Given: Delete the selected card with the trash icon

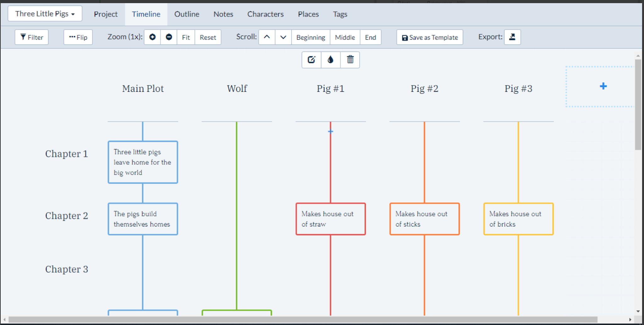Looking at the screenshot, I should (350, 60).
